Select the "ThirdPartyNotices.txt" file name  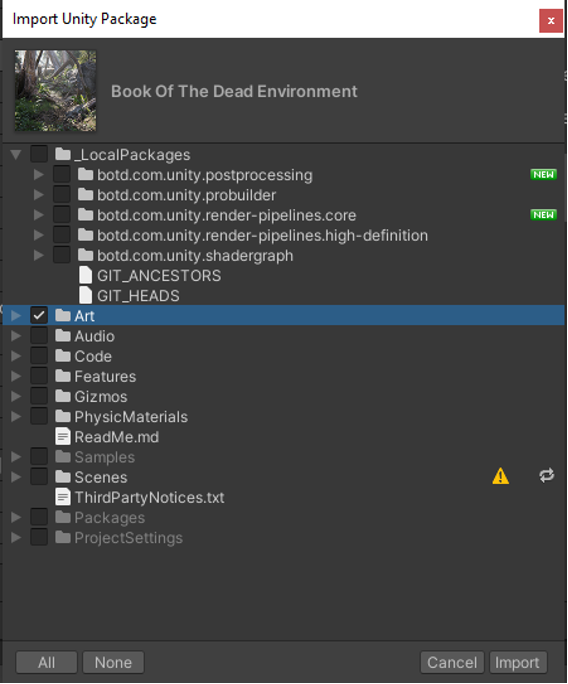[149, 497]
